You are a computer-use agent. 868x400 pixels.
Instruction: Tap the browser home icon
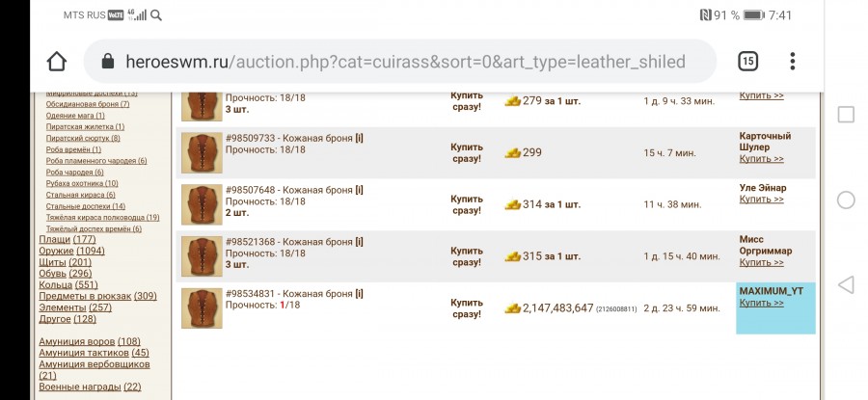tap(57, 62)
